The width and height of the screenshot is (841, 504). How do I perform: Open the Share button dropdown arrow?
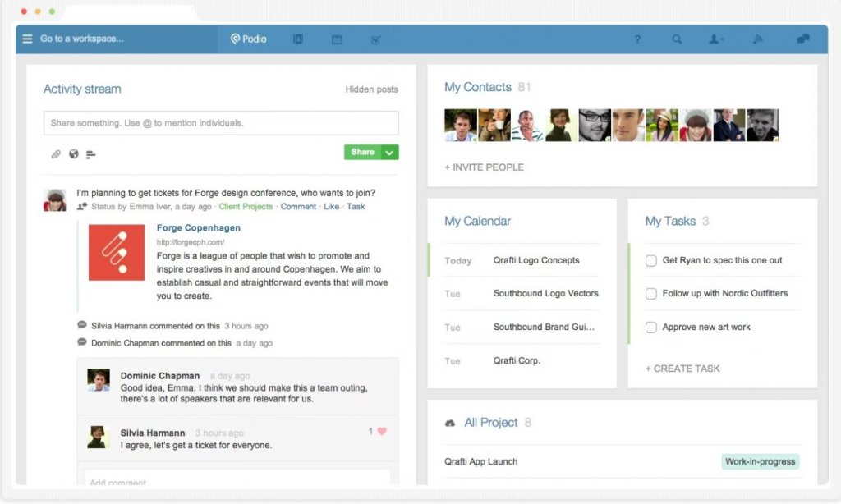[390, 153]
